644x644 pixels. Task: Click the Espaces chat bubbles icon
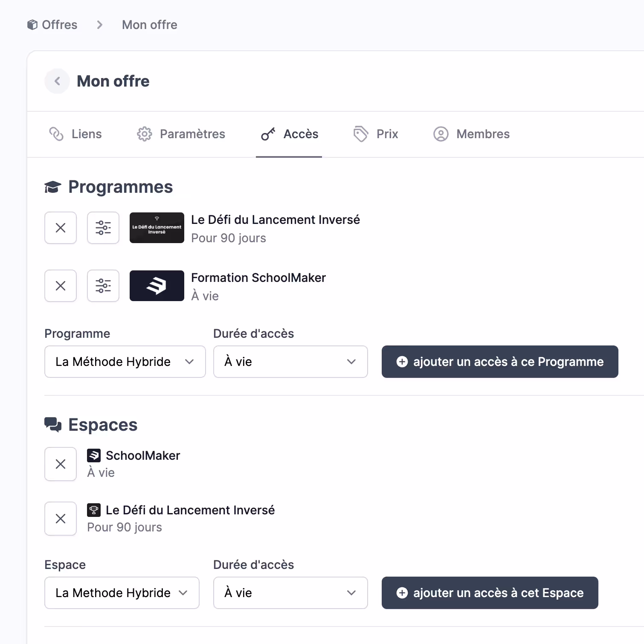(53, 425)
